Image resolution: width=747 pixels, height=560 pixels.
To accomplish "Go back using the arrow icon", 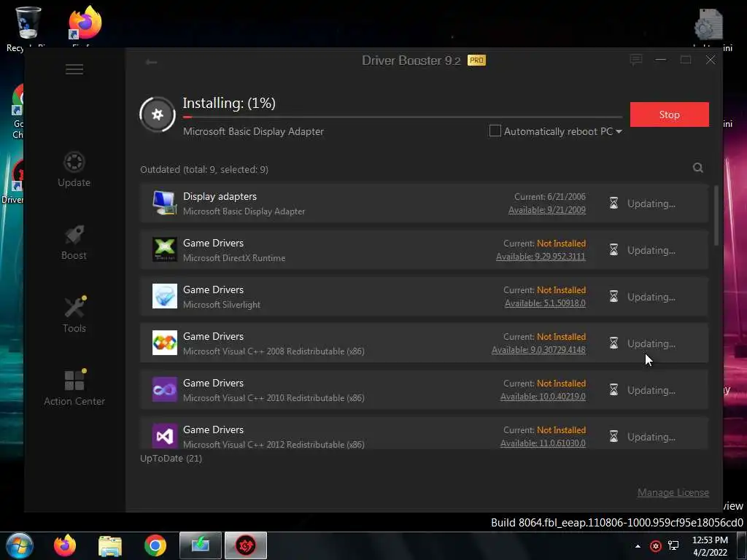I will tap(152, 62).
